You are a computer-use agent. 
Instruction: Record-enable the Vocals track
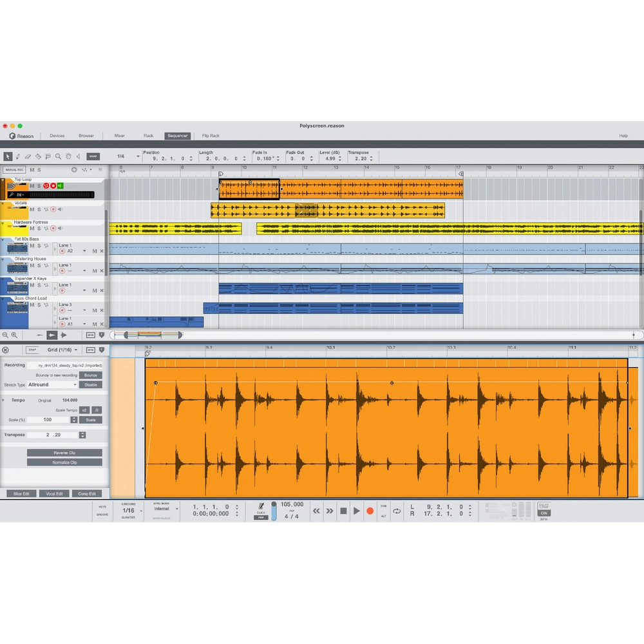(x=53, y=209)
